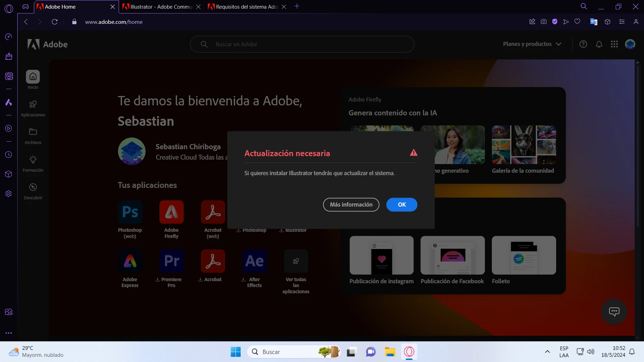Select the Premiere Pro app icon
This screenshot has width=644, height=362.
[x=172, y=261]
